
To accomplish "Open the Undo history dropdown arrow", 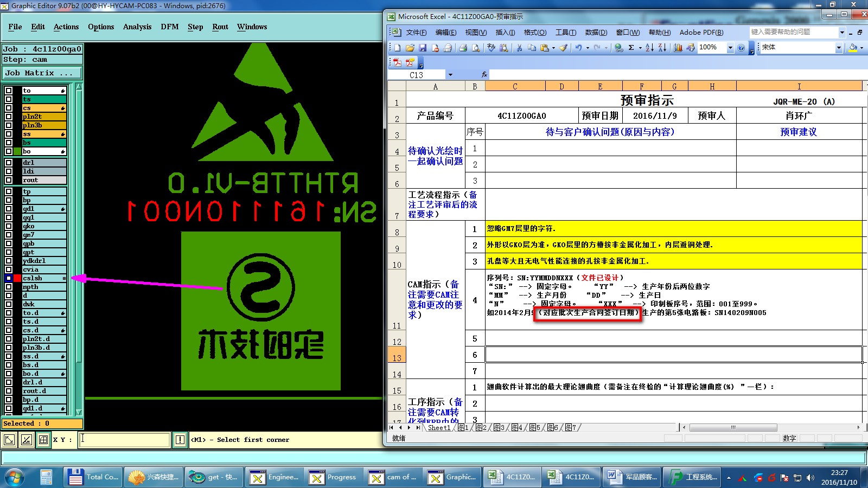I will tap(587, 48).
